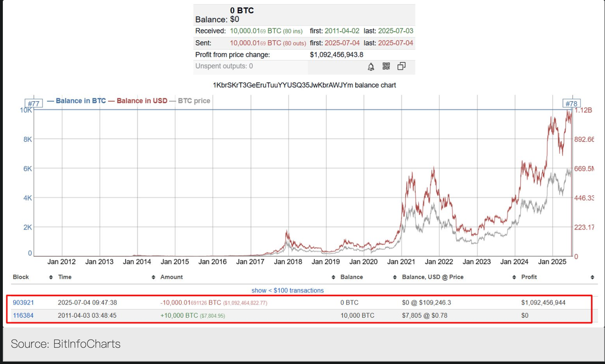605x364 pixels.
Task: Click the Jan 2021 x-axis label
Action: (401, 261)
